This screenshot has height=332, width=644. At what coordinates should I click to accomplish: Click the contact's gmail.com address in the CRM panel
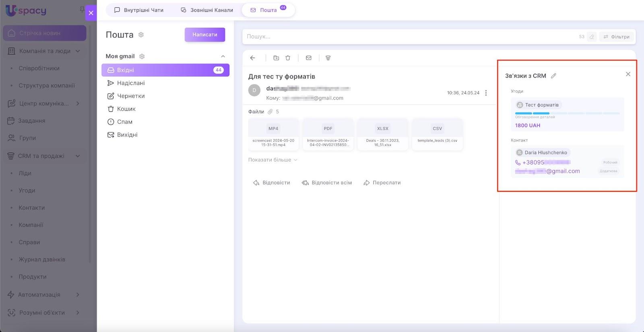[547, 171]
